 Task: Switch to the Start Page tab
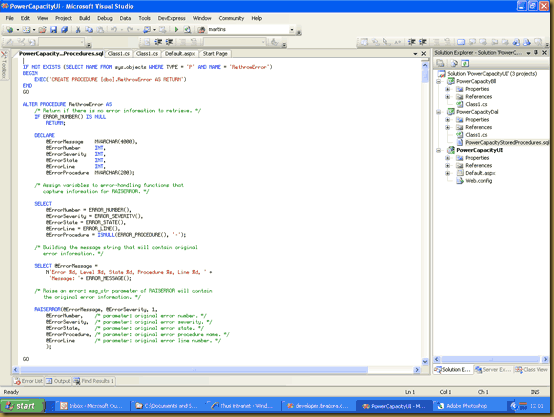coord(215,54)
